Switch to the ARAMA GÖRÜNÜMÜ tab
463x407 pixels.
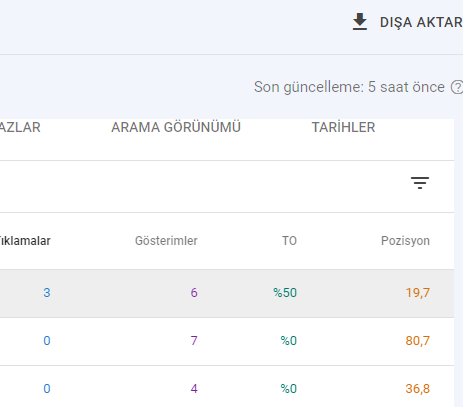[176, 127]
